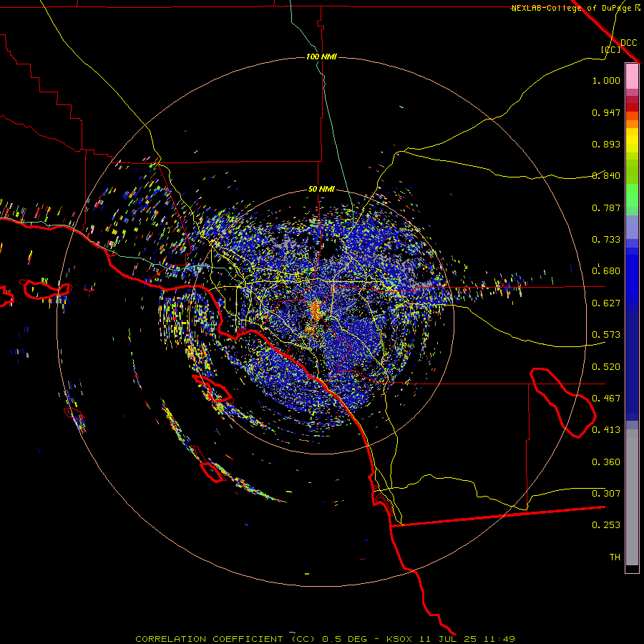
Task: Click the orange-red radar center cluster
Action: 316,309
